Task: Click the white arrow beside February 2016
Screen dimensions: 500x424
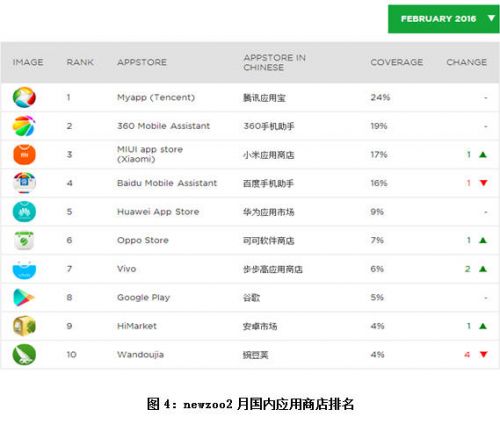Action: 491,18
